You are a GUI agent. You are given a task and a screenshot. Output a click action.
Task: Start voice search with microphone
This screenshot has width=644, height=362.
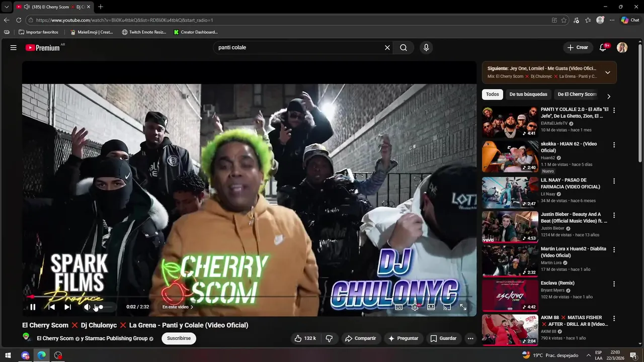(426, 47)
